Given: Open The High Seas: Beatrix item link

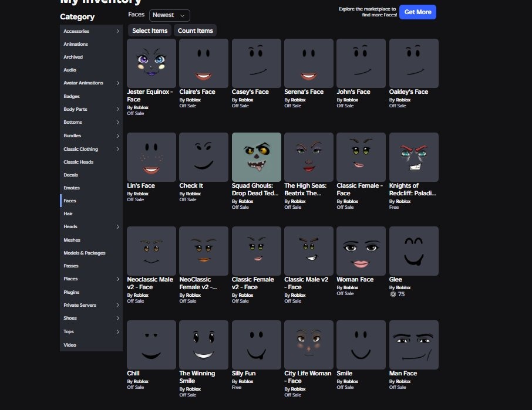Looking at the screenshot, I should click(x=305, y=189).
